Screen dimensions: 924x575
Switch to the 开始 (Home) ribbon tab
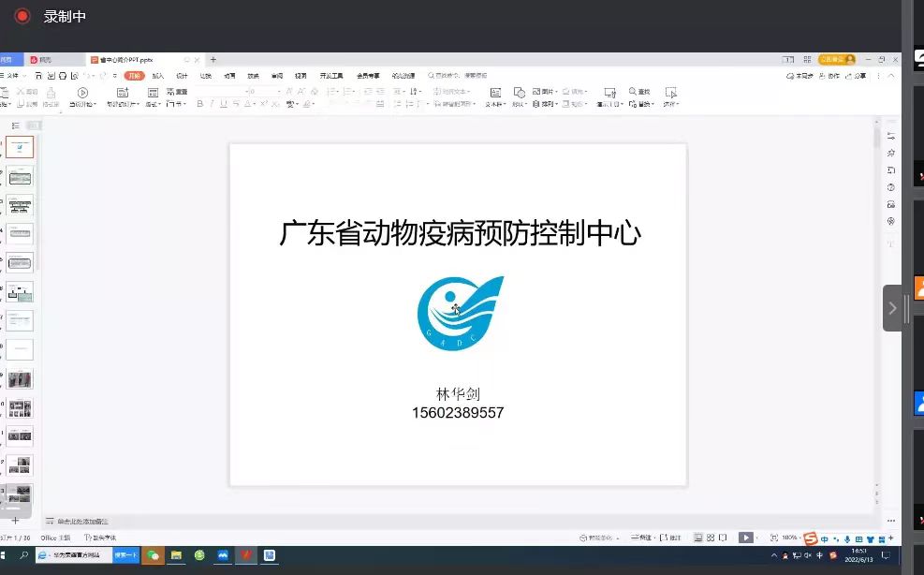click(x=135, y=75)
